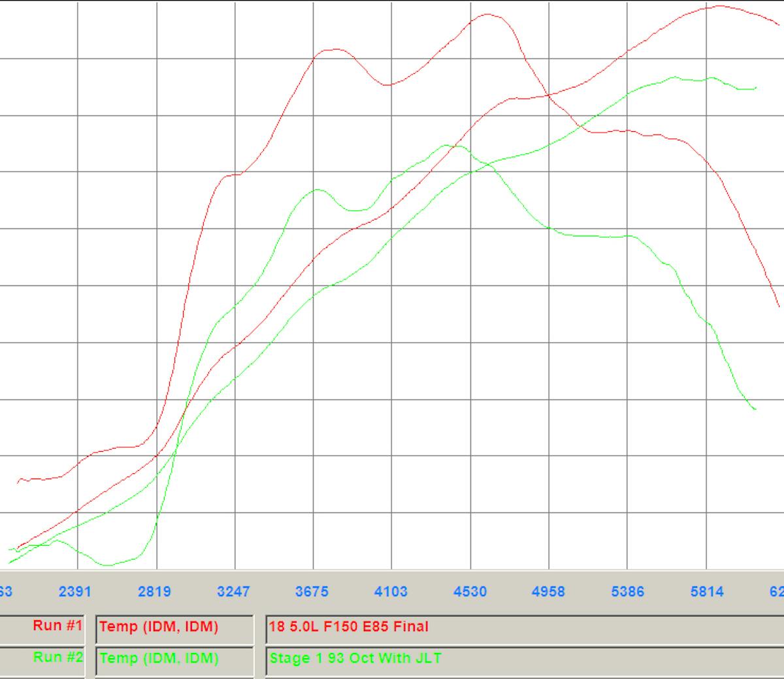784x679 pixels.
Task: Click the 5386 RPM axis label
Action: coord(627,592)
